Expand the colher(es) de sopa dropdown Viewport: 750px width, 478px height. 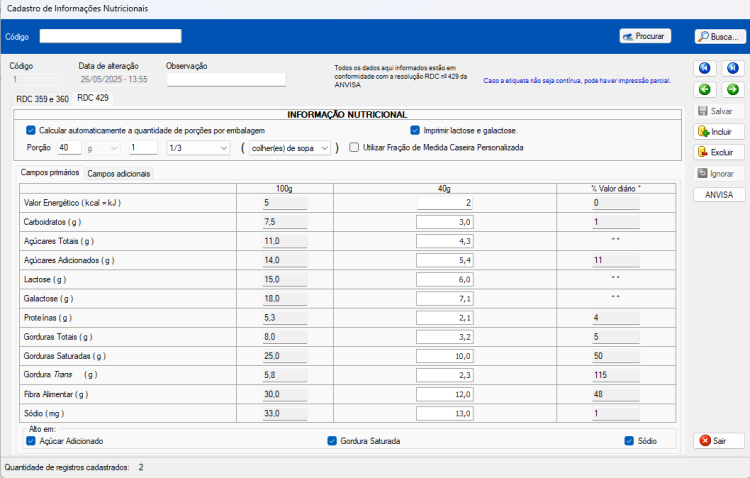(x=290, y=148)
